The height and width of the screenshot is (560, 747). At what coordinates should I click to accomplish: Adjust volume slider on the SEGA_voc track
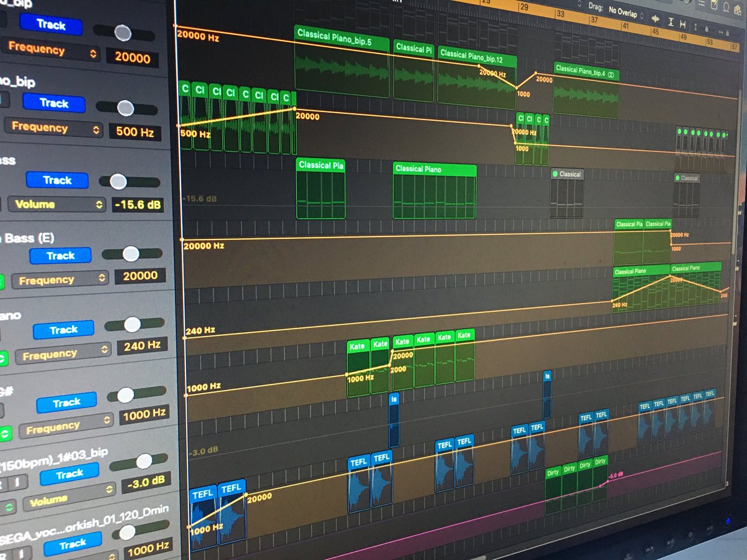pyautogui.click(x=141, y=531)
